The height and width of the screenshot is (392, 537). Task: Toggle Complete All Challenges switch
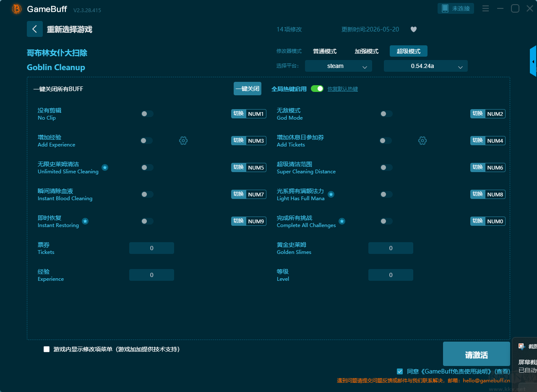tap(386, 221)
